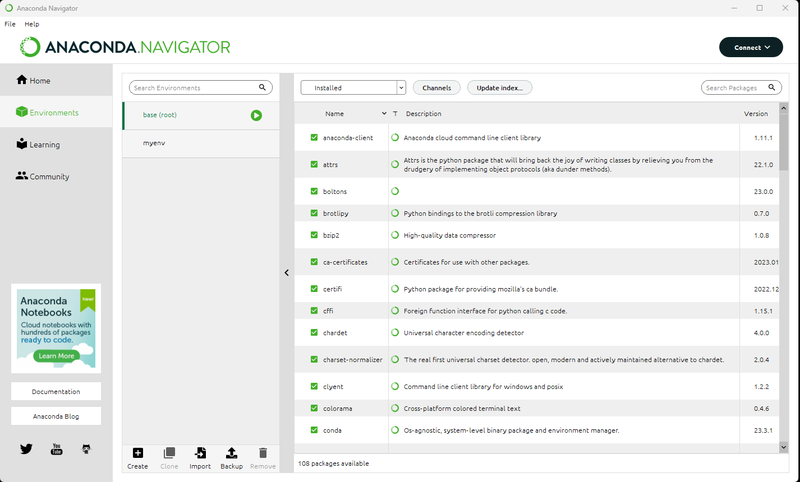Create a new environment
This screenshot has height=482, width=800.
point(138,458)
